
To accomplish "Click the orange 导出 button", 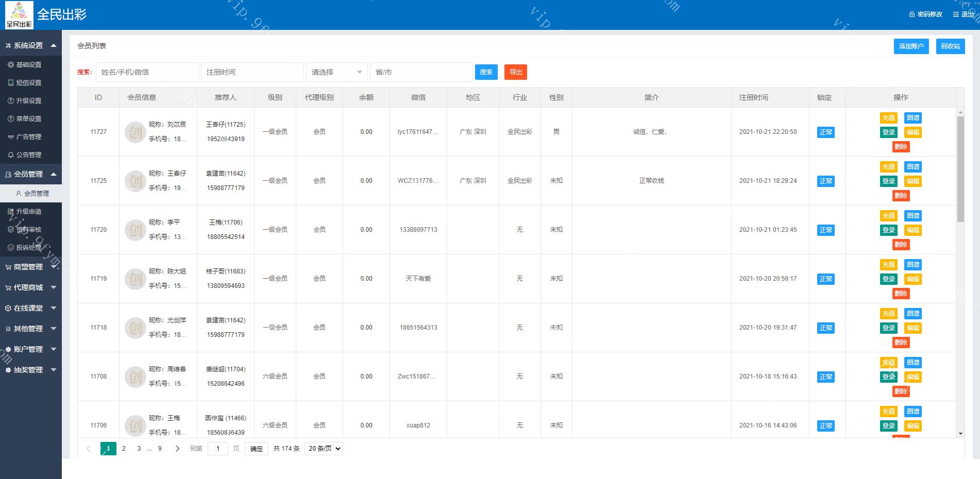I will (515, 72).
